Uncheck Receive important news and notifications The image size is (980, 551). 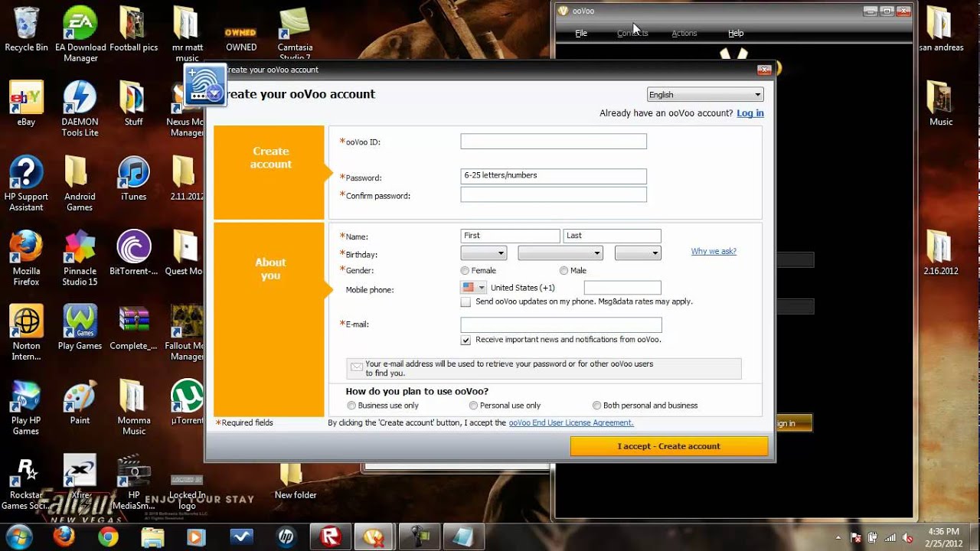(x=465, y=340)
